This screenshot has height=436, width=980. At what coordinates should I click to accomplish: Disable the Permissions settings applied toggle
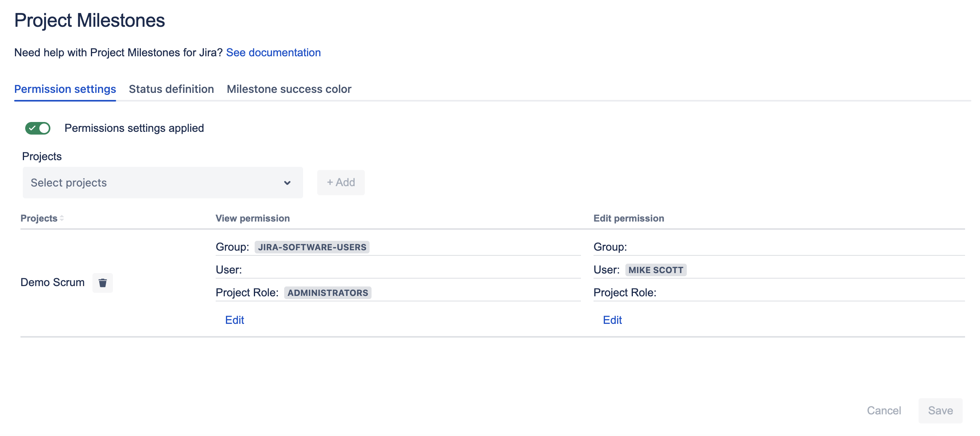tap(37, 127)
